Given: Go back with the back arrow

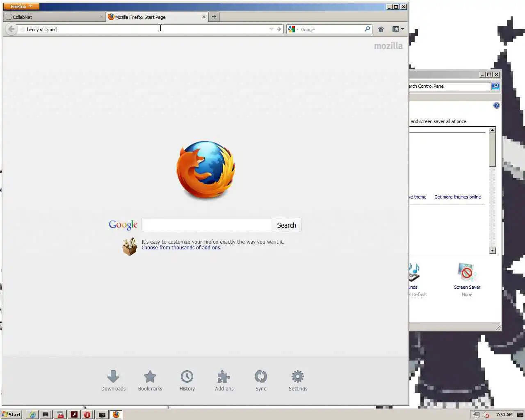Looking at the screenshot, I should coord(11,29).
